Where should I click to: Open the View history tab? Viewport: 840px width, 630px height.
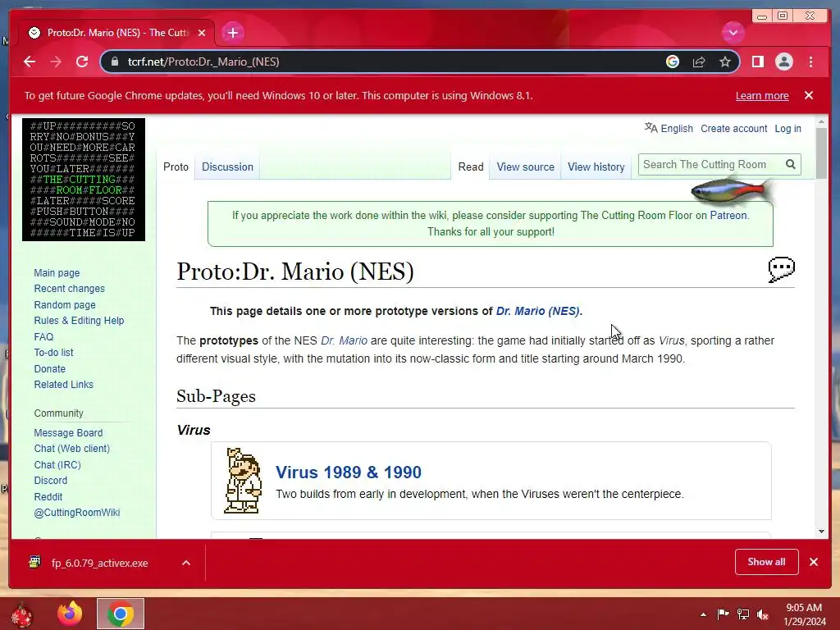pos(596,167)
